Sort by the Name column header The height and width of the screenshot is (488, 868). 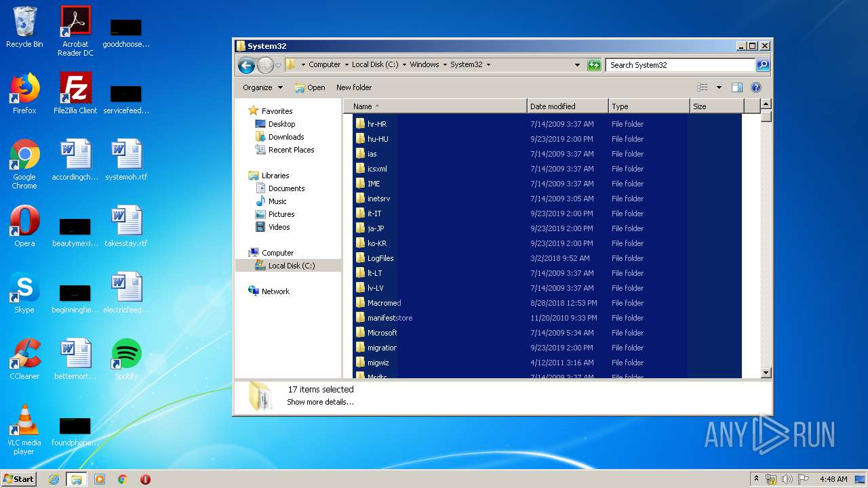coord(435,106)
